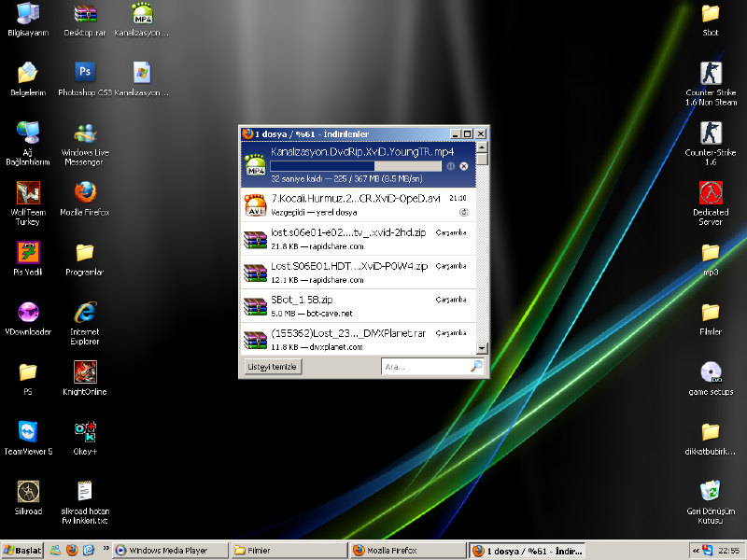Image resolution: width=747 pixels, height=560 pixels.
Task: Select the Programlar folder on desktop
Action: point(85,259)
